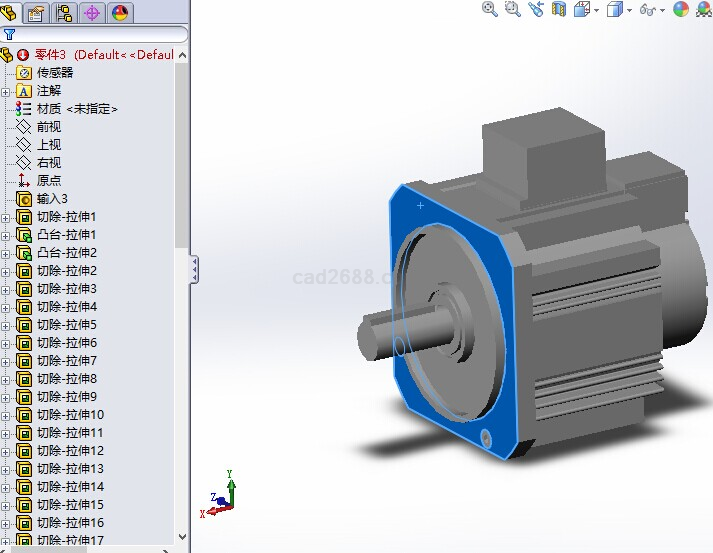Click the feature tree filter input field
The width and height of the screenshot is (713, 553).
pos(100,34)
